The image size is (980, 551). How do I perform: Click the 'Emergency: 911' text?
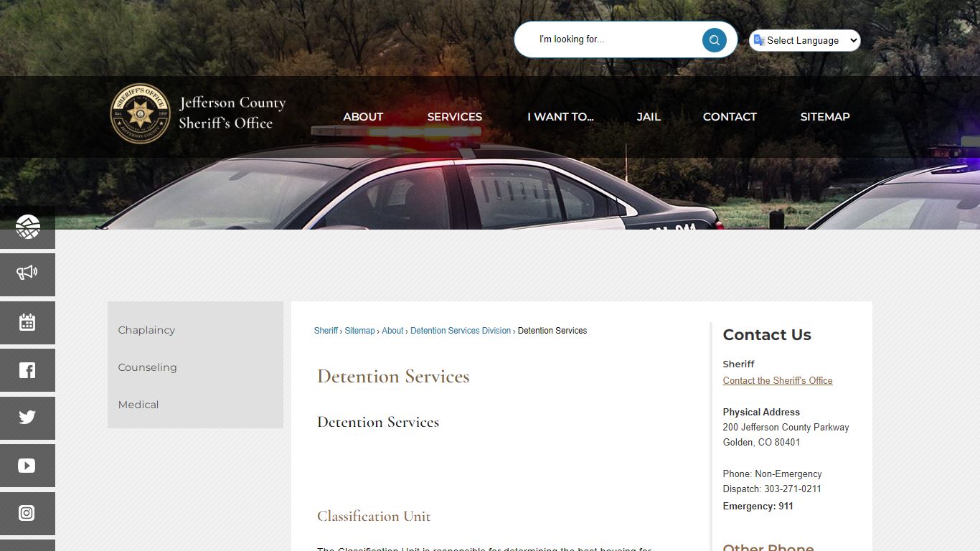tap(758, 507)
